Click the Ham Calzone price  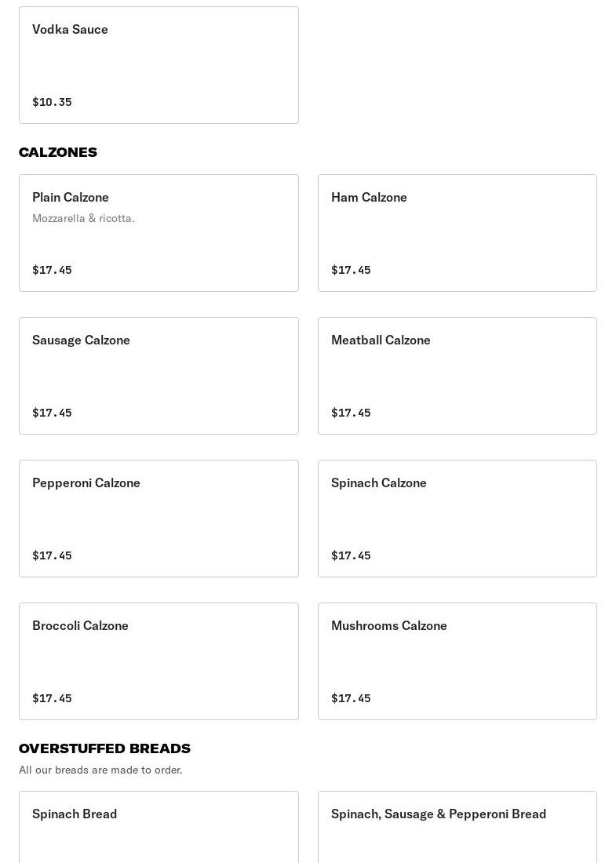[x=351, y=270]
